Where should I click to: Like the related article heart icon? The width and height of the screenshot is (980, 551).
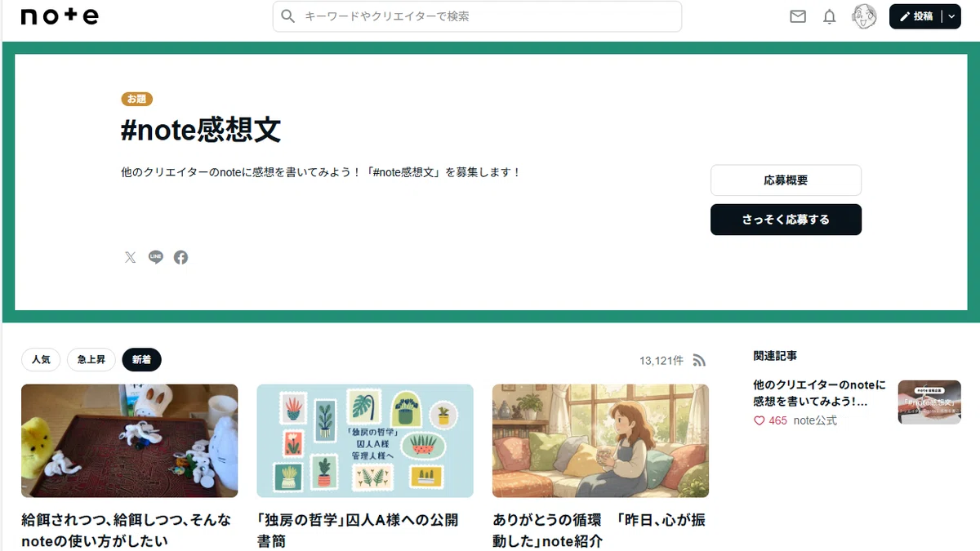click(759, 420)
